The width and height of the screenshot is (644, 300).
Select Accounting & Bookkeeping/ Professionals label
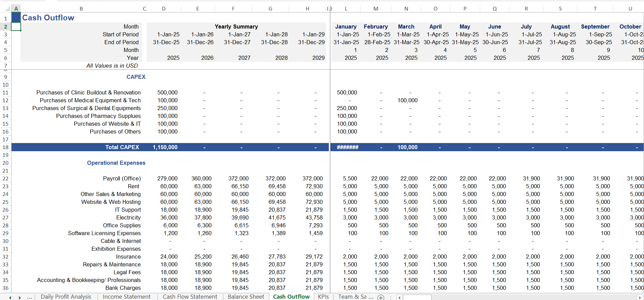89,280
